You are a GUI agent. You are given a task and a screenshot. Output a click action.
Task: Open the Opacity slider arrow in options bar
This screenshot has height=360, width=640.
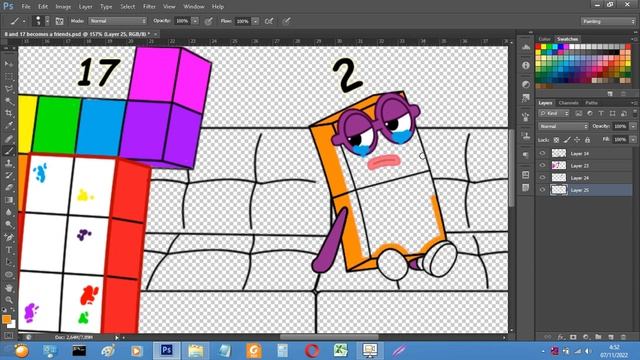click(195, 21)
